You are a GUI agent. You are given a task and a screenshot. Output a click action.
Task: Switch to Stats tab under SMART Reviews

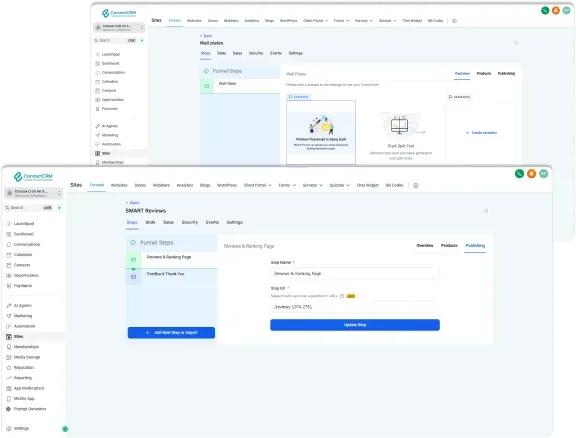(150, 222)
